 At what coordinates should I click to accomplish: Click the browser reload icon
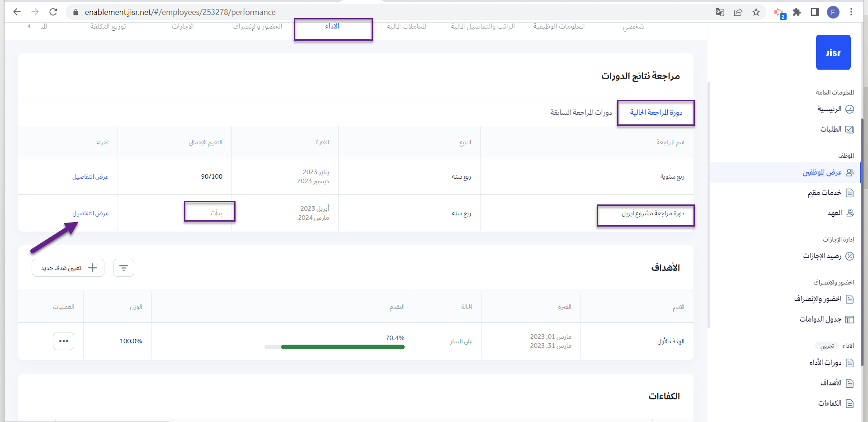click(x=53, y=12)
